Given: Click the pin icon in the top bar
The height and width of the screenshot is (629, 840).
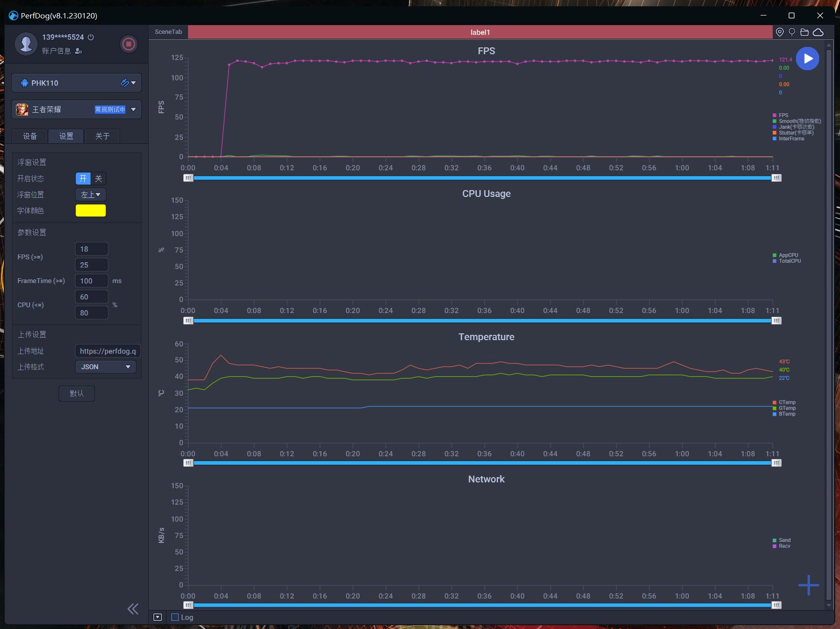Looking at the screenshot, I should pyautogui.click(x=792, y=32).
